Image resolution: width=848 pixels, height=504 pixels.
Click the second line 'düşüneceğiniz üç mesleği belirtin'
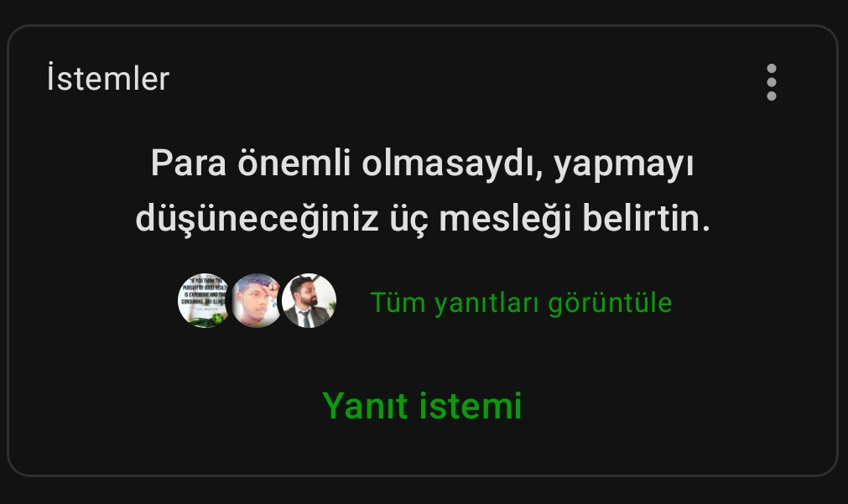(x=423, y=219)
